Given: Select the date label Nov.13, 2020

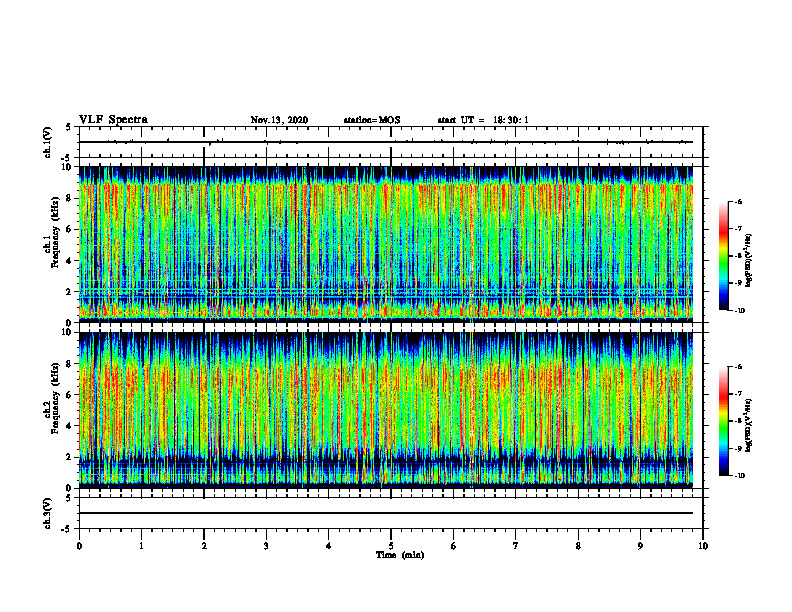Looking at the screenshot, I should pos(279,120).
